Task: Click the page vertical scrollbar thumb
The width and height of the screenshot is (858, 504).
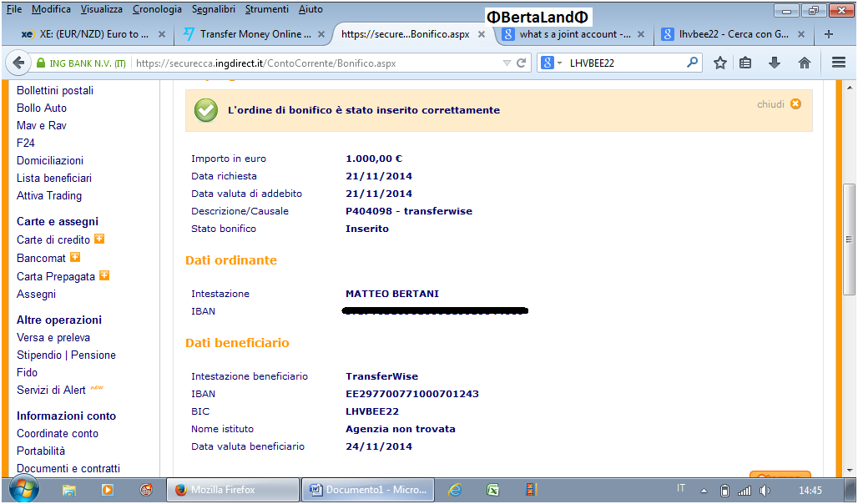Action: tap(849, 239)
